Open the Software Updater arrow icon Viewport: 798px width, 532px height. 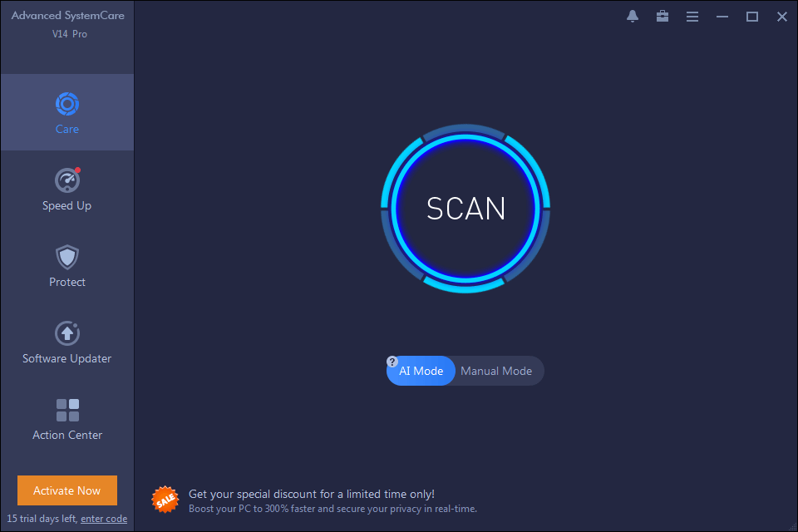pyautogui.click(x=67, y=333)
